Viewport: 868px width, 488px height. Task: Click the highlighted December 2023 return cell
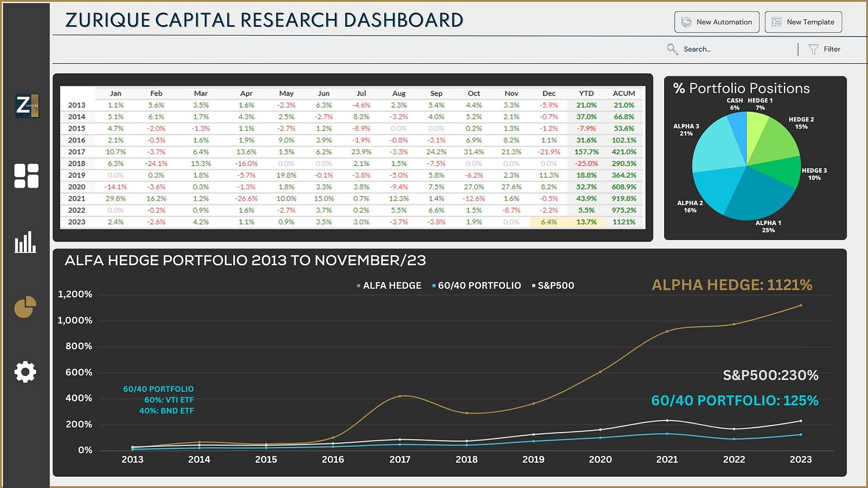pos(548,222)
